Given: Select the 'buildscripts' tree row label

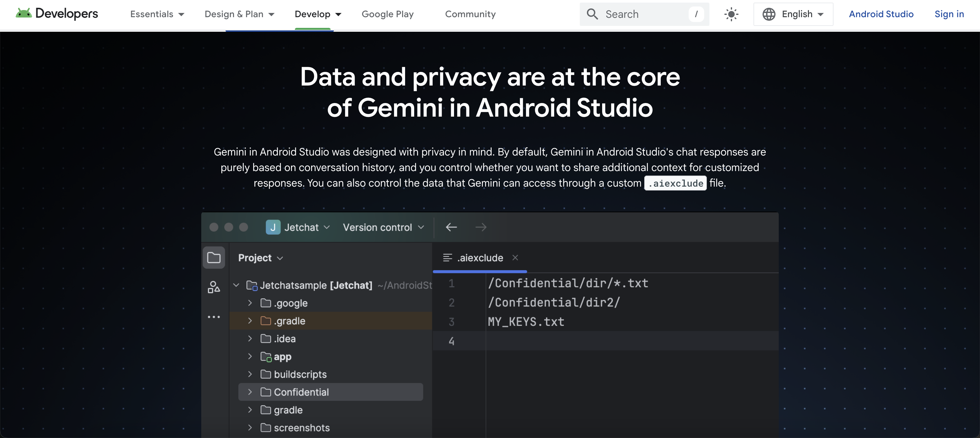Looking at the screenshot, I should 300,374.
